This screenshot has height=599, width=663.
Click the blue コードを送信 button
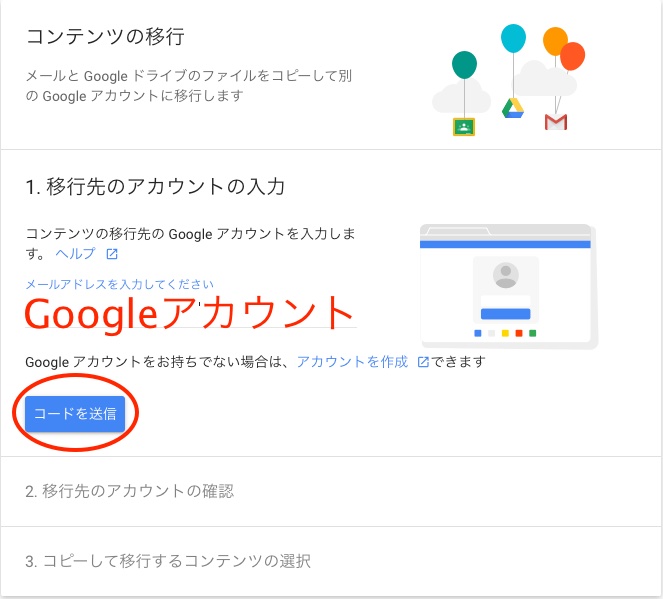pos(75,413)
